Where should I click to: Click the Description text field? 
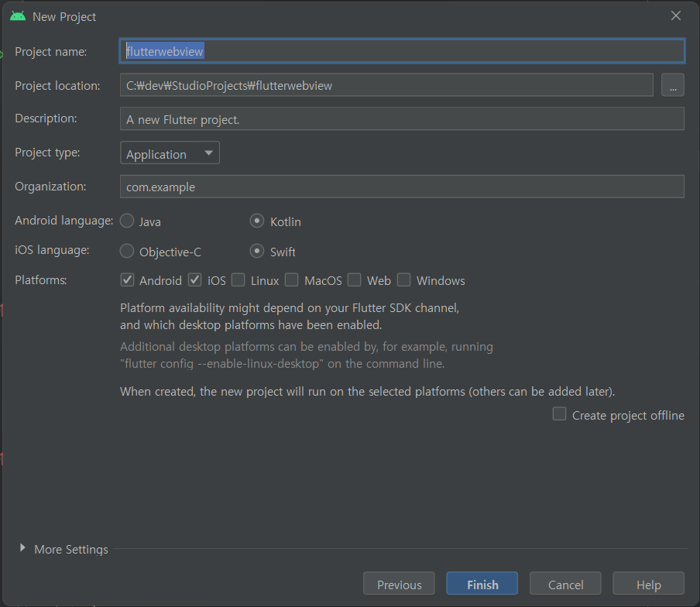click(x=402, y=118)
